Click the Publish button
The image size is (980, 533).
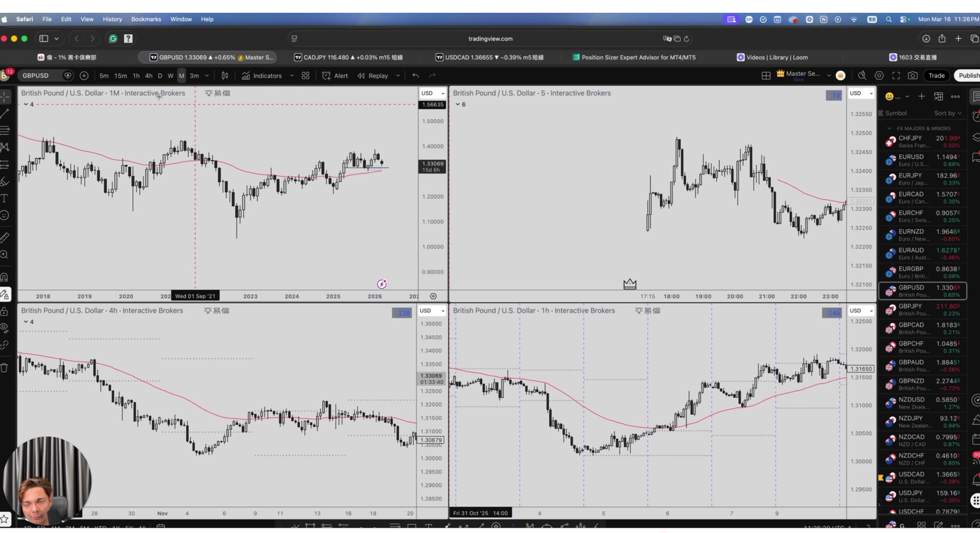pyautogui.click(x=968, y=75)
